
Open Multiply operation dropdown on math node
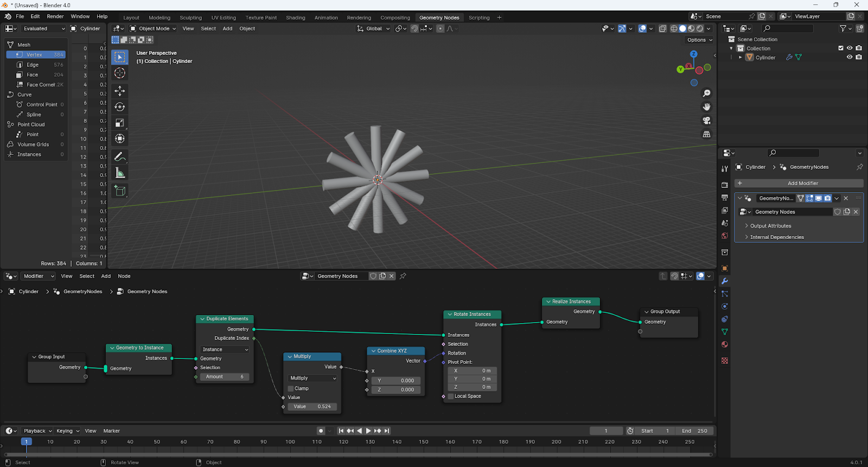(x=312, y=378)
